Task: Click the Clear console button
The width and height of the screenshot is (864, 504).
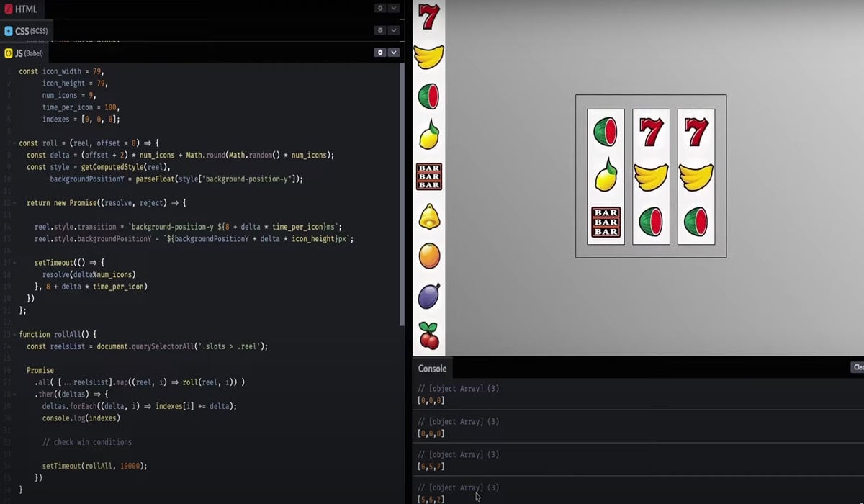Action: pyautogui.click(x=858, y=367)
